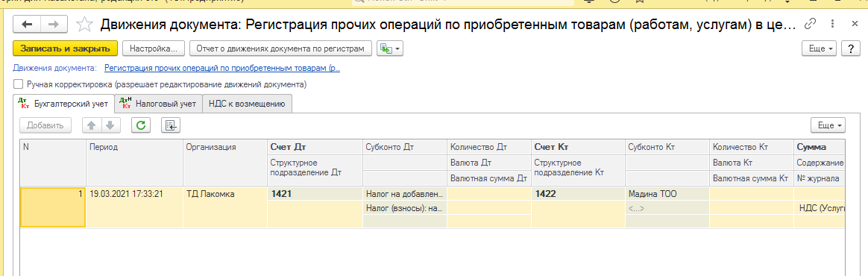The height and width of the screenshot is (276, 868).
Task: Select the <...> credit subconto cell
Action: pos(667,208)
